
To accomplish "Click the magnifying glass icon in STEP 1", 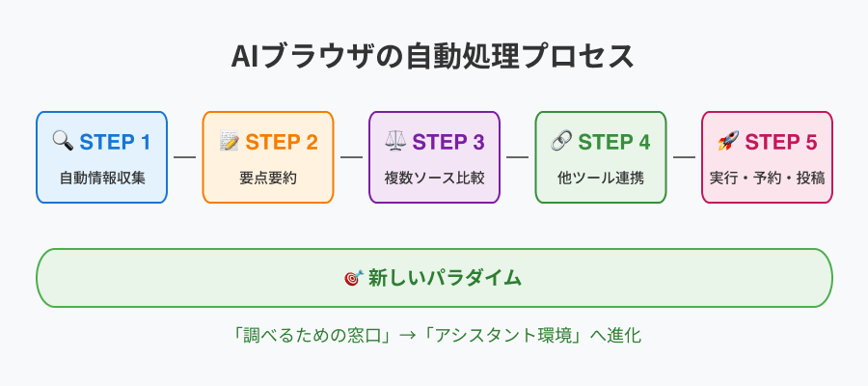I will tap(63, 141).
